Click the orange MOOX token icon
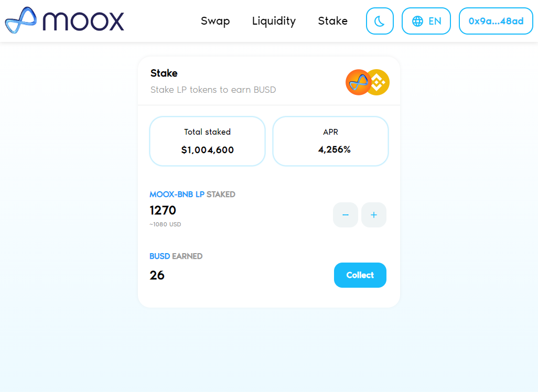The width and height of the screenshot is (538, 392). 358,82
